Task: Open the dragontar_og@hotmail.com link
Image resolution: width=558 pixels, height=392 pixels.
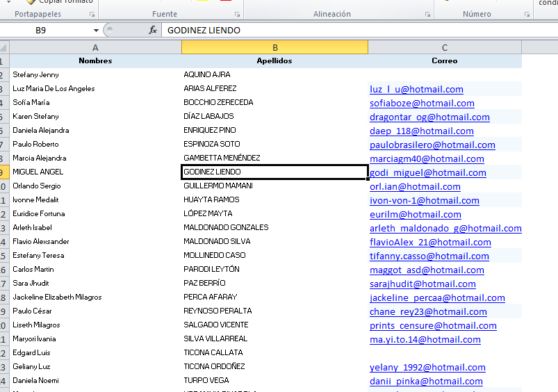Action: (429, 117)
